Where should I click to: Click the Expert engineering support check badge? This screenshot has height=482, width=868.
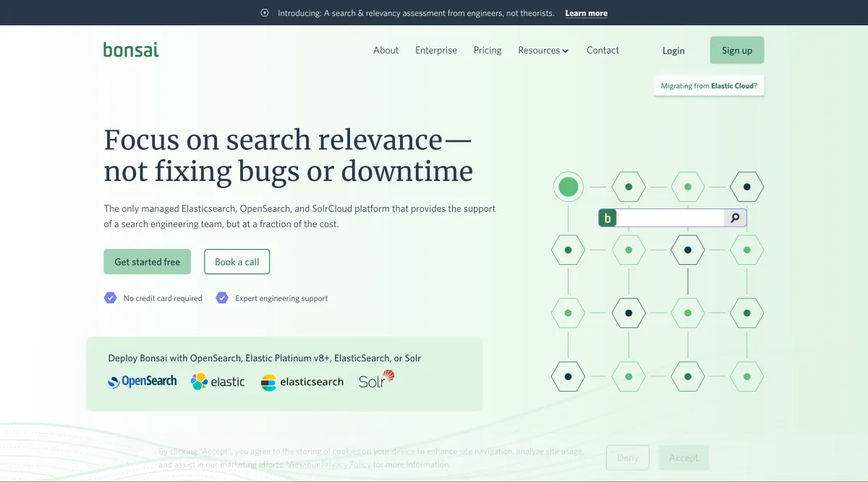tap(222, 297)
